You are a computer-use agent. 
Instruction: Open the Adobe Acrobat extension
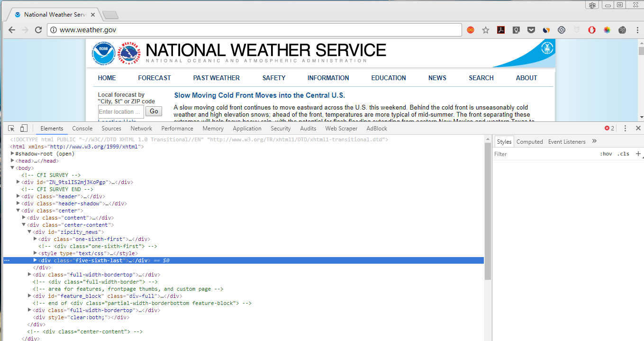[501, 30]
